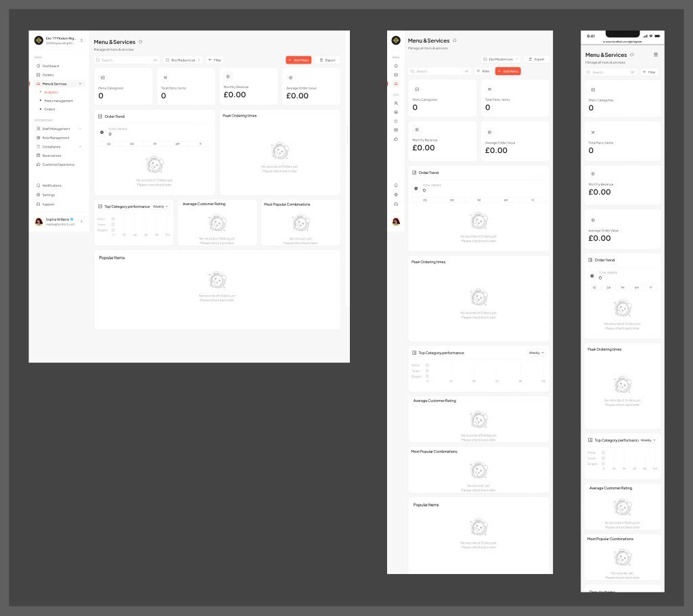
Task: Open Eko Modern Lon dropdown in desktop frame
Action: tap(183, 60)
